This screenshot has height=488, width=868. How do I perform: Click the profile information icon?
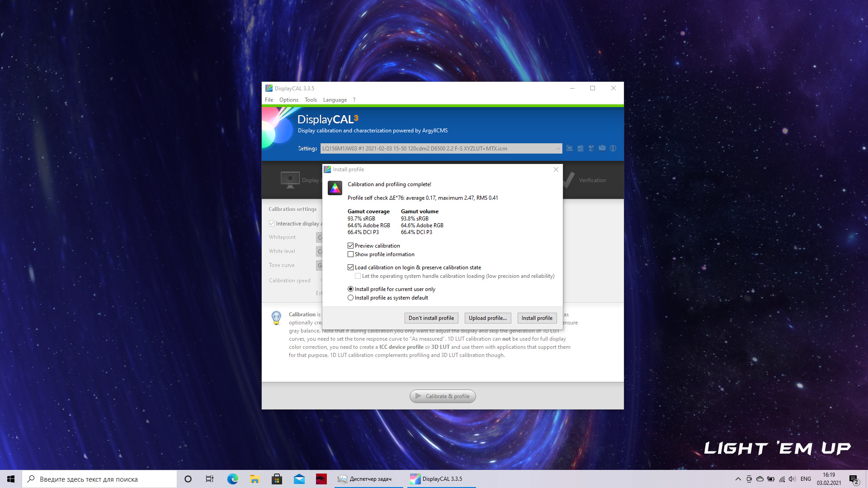[613, 148]
